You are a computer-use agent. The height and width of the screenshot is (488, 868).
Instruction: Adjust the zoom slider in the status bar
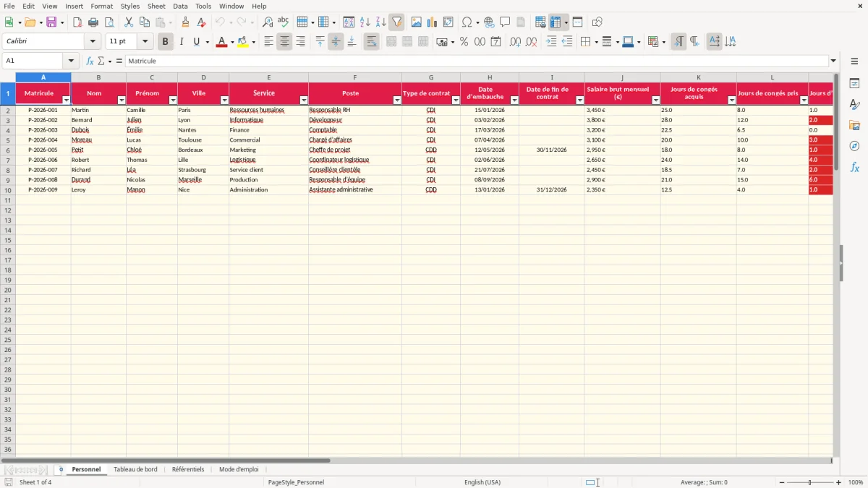click(809, 482)
